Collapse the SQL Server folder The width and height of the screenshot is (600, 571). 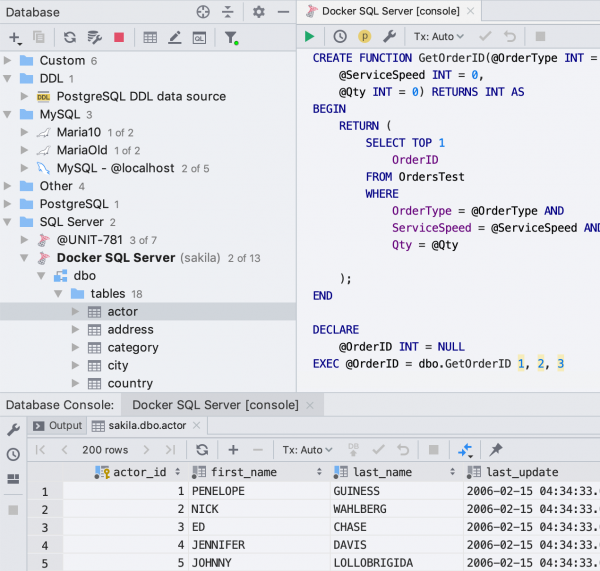tap(9, 222)
